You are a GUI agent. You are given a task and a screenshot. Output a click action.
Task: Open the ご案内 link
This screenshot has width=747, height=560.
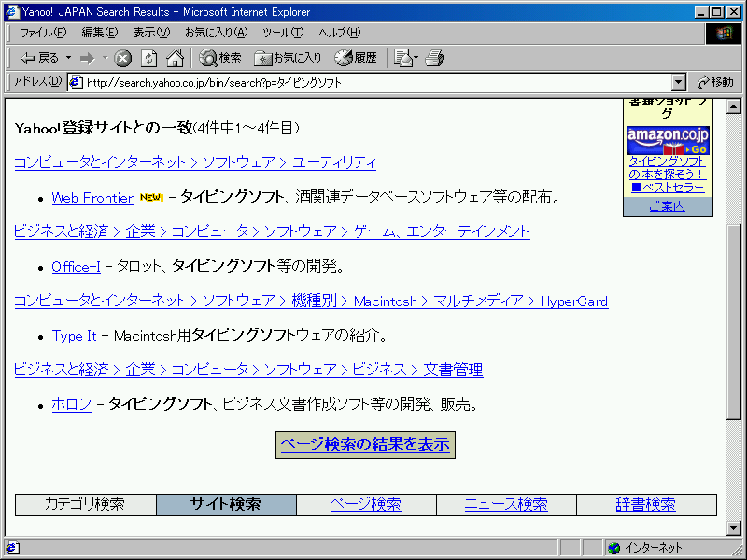[667, 206]
